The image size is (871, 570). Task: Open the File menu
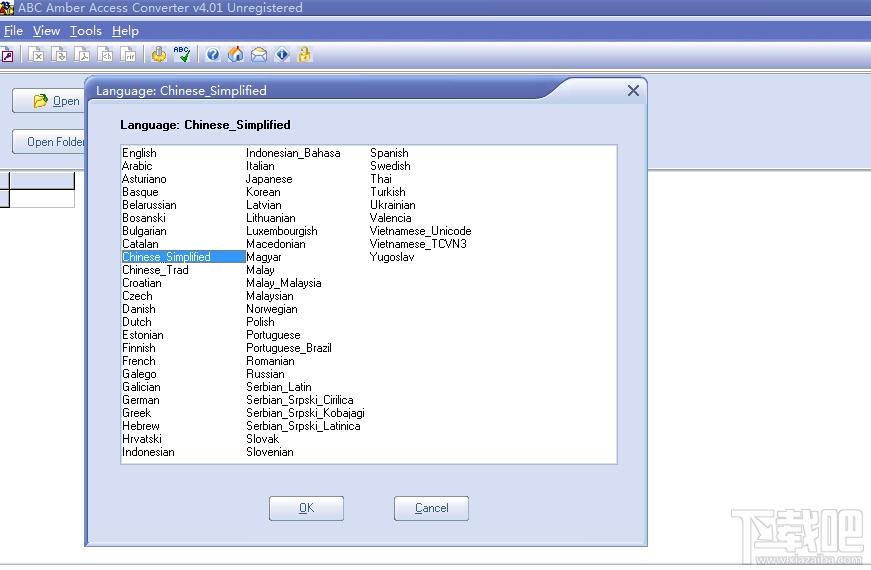point(13,31)
